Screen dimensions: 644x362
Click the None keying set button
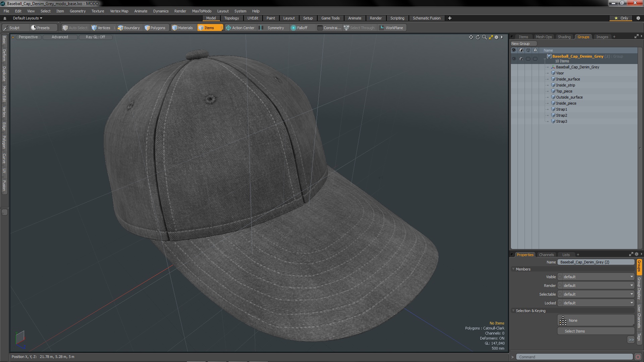pyautogui.click(x=596, y=320)
